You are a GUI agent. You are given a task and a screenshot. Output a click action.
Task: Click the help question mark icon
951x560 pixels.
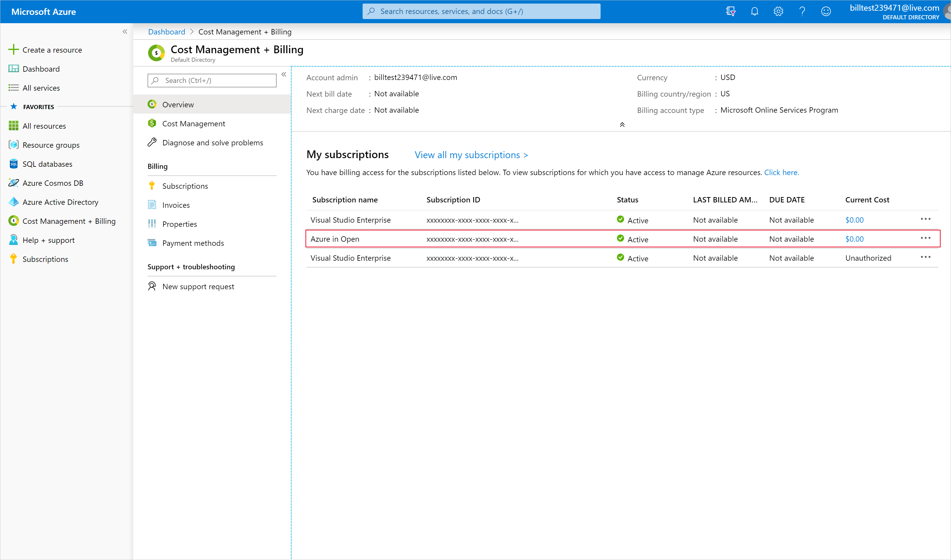[x=802, y=11]
